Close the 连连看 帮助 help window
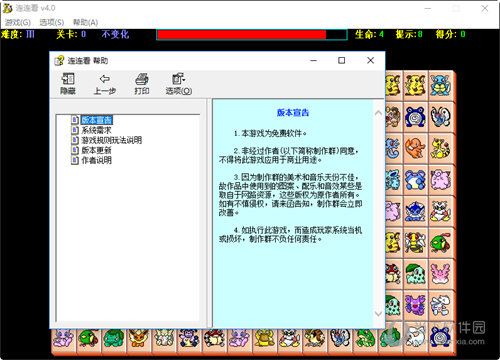The image size is (500, 360). coord(370,60)
